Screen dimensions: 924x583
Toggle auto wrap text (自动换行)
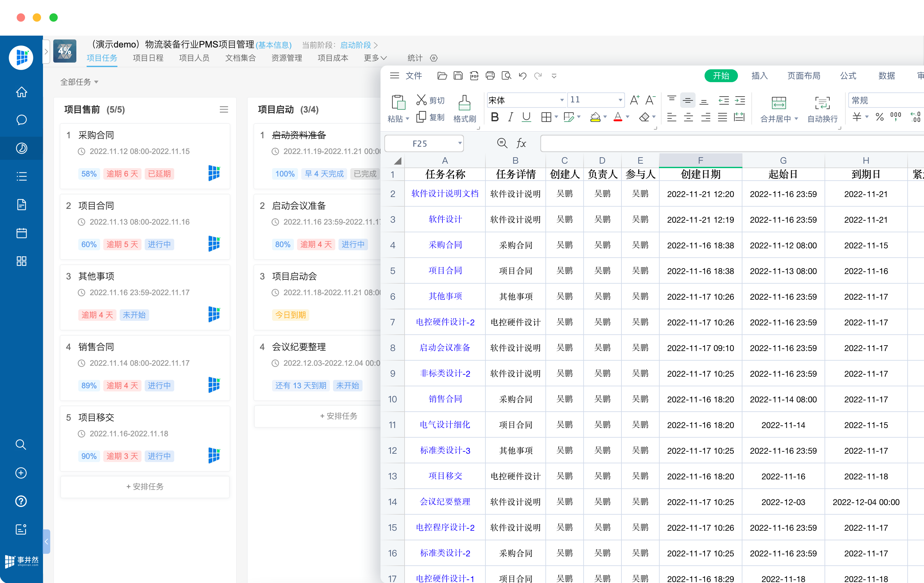tap(822, 103)
